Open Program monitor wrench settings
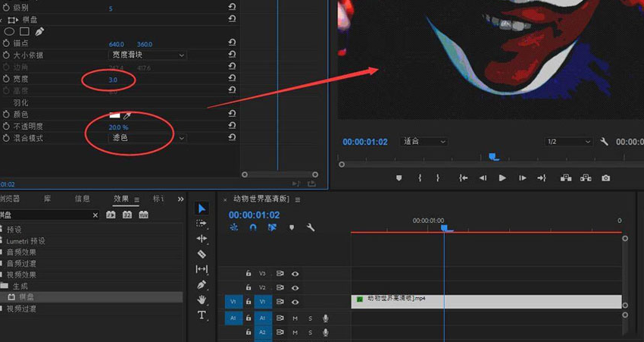Image resolution: width=644 pixels, height=342 pixels. [604, 142]
